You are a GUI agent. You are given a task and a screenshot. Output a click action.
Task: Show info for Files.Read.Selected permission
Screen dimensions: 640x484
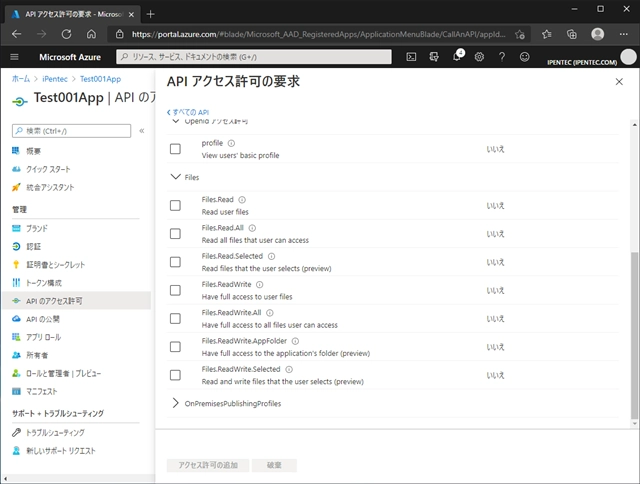point(271,256)
